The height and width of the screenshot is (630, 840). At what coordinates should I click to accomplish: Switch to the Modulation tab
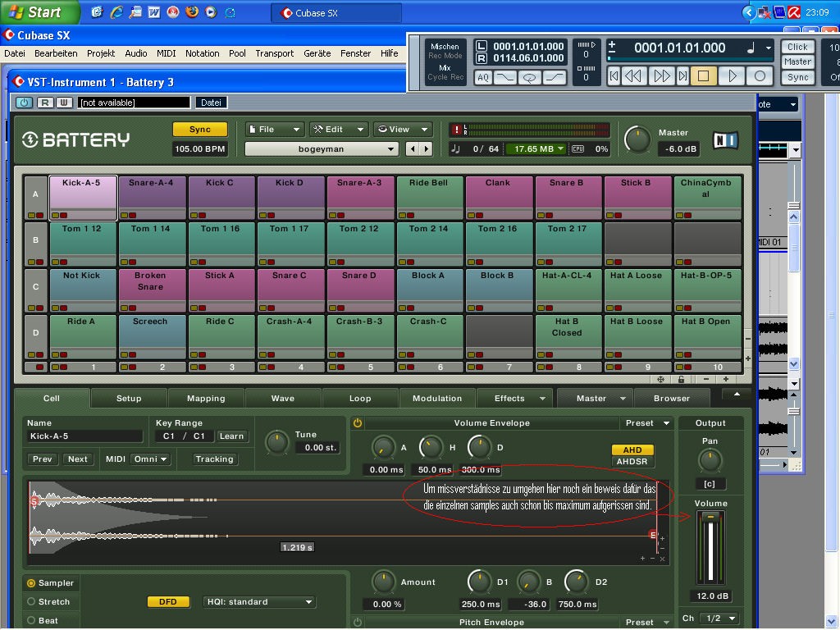437,399
